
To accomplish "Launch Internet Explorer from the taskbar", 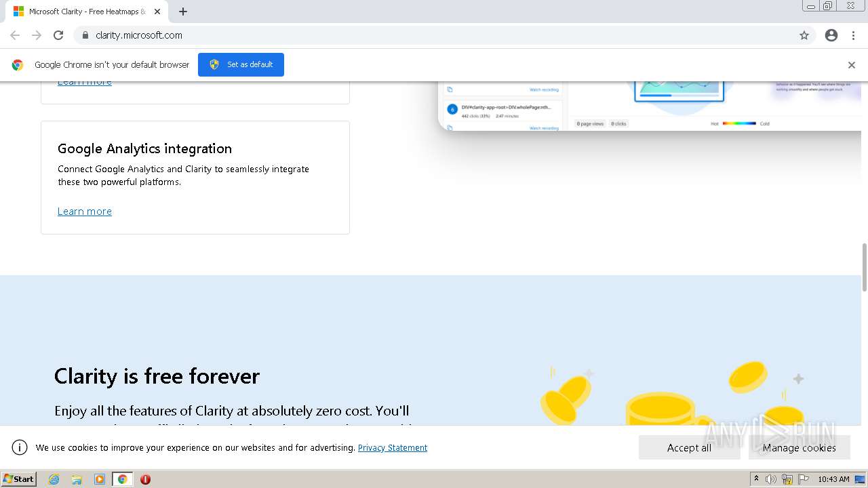I will point(54,479).
